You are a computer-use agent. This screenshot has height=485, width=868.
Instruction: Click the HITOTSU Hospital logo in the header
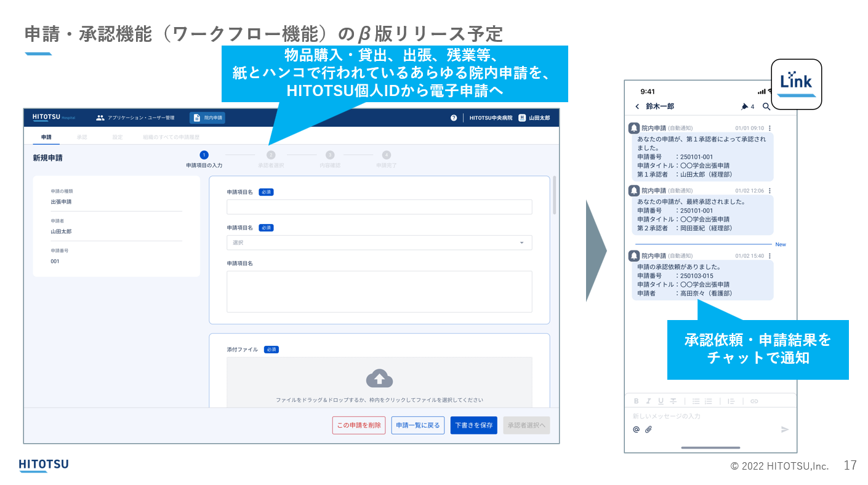tap(54, 118)
